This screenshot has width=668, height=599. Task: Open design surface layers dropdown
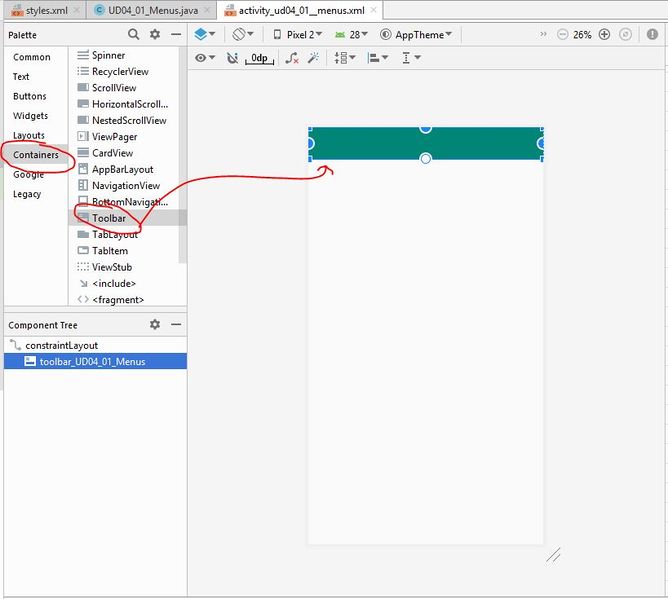(x=204, y=34)
